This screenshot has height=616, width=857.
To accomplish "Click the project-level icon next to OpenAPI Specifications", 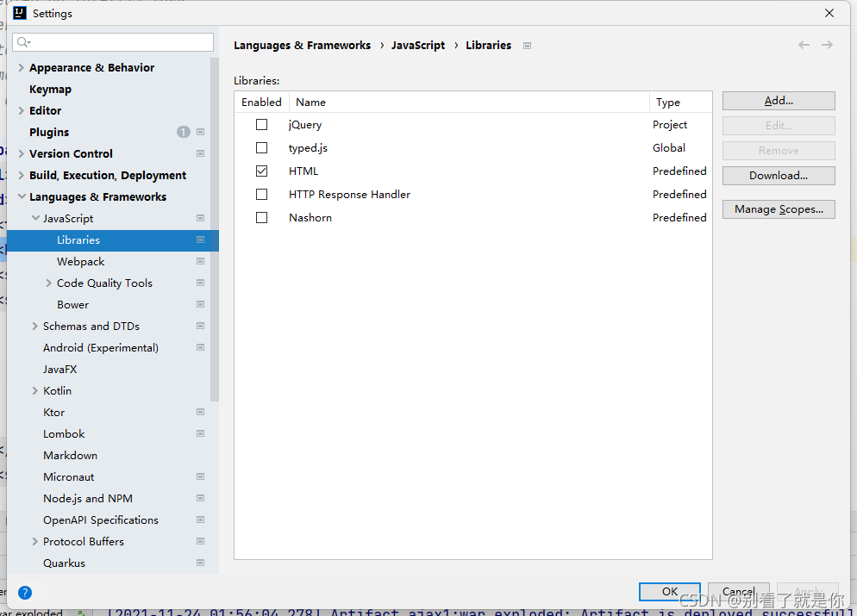I will click(200, 520).
